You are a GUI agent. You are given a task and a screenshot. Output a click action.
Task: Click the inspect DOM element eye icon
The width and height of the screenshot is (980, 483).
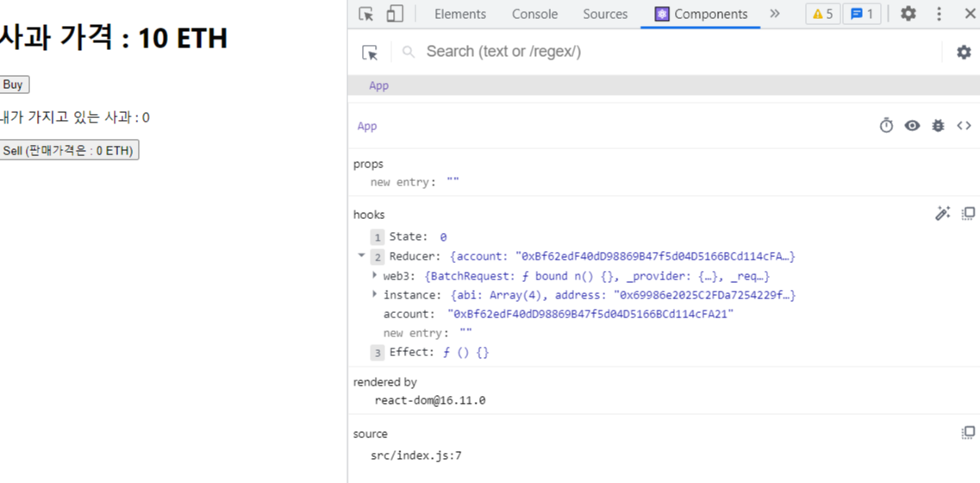(913, 126)
